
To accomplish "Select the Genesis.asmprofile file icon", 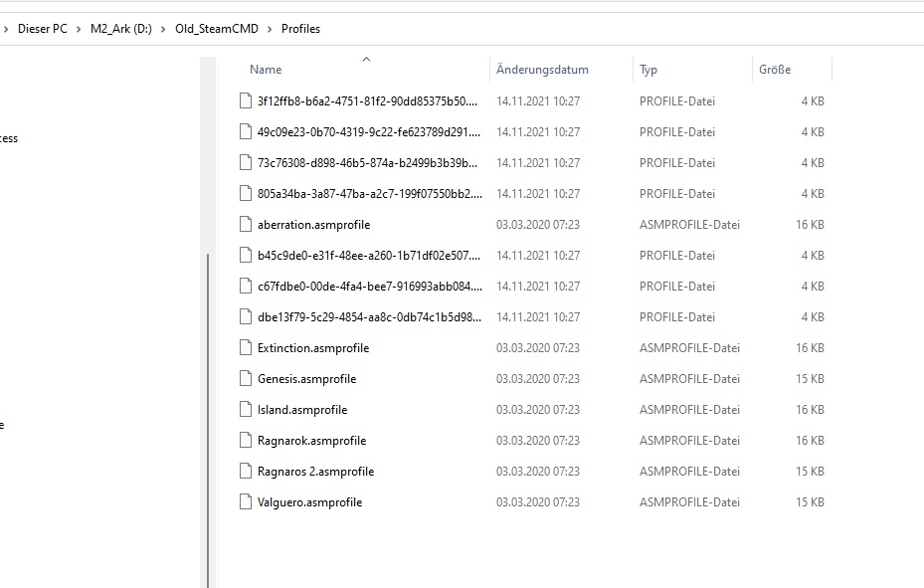I will click(246, 379).
